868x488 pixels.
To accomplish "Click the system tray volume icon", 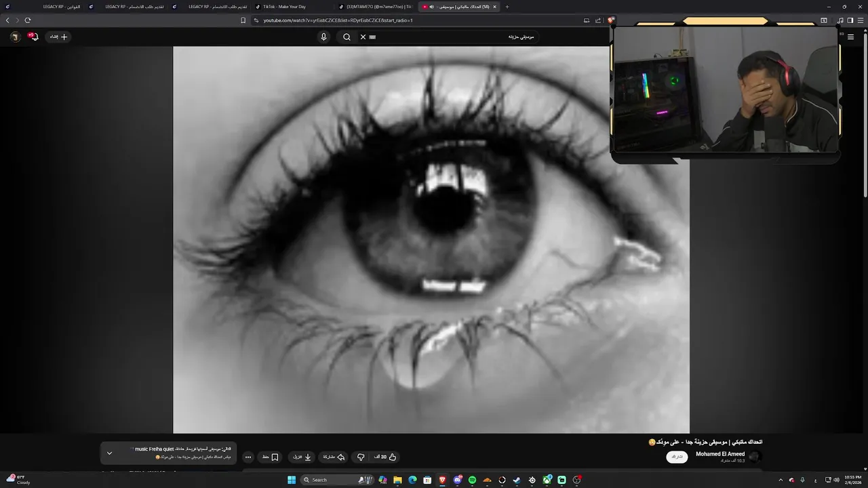I will [836, 480].
